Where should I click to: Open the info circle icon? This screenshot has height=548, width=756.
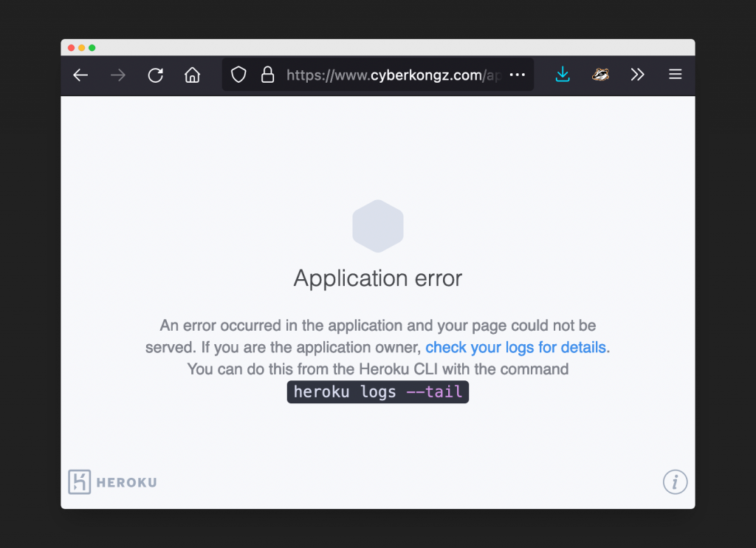pos(675,482)
